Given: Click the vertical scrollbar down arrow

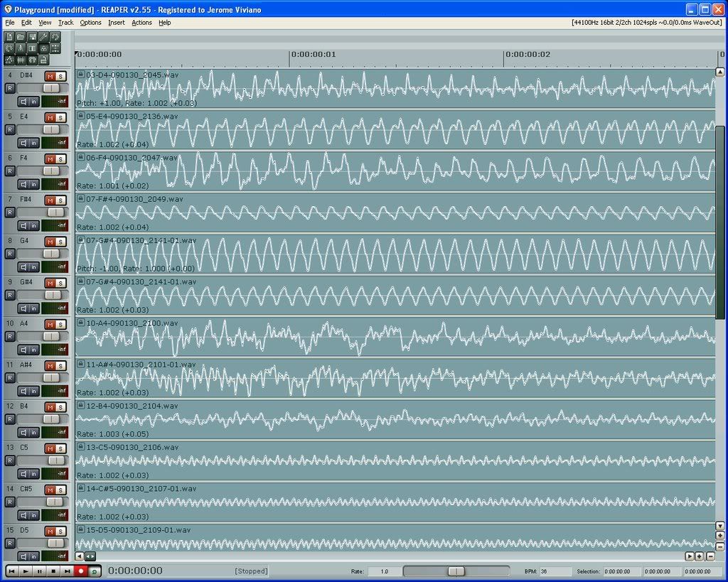Looking at the screenshot, I should [x=720, y=526].
